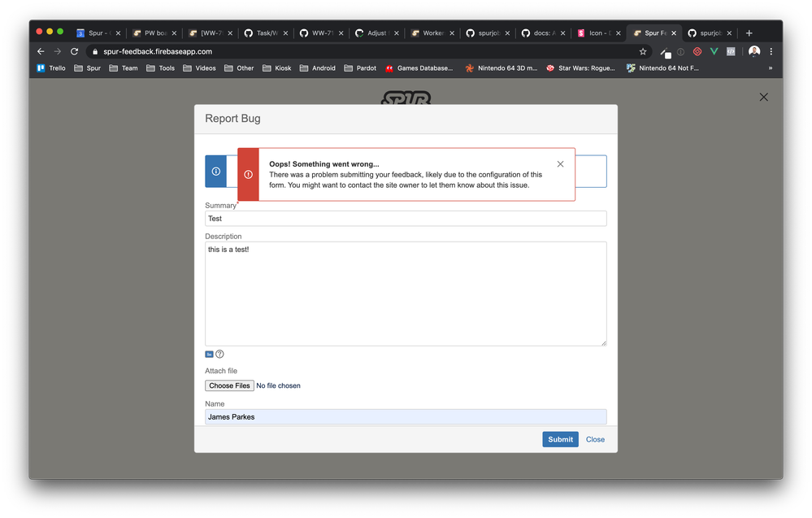Click the Close link in the dialog footer
The width and height of the screenshot is (812, 518).
tap(595, 439)
